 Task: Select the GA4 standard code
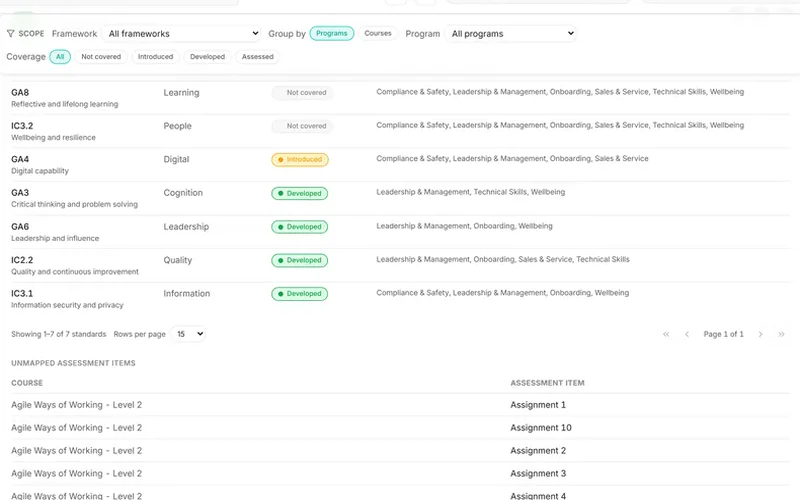(20, 159)
